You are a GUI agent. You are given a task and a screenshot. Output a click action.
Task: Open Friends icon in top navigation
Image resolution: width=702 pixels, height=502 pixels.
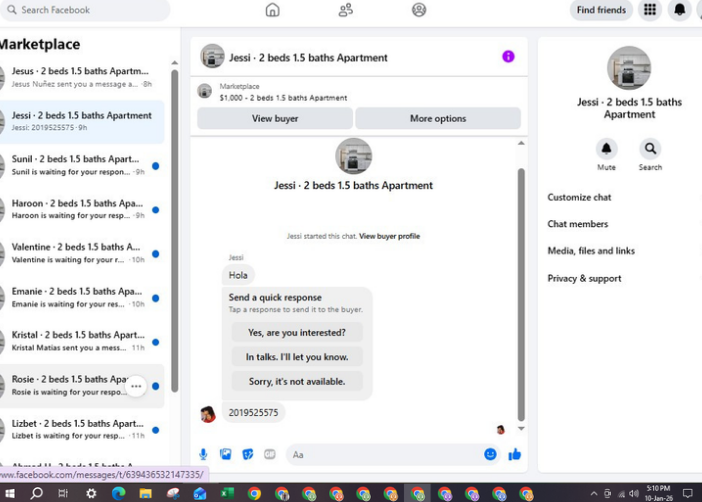pos(345,10)
